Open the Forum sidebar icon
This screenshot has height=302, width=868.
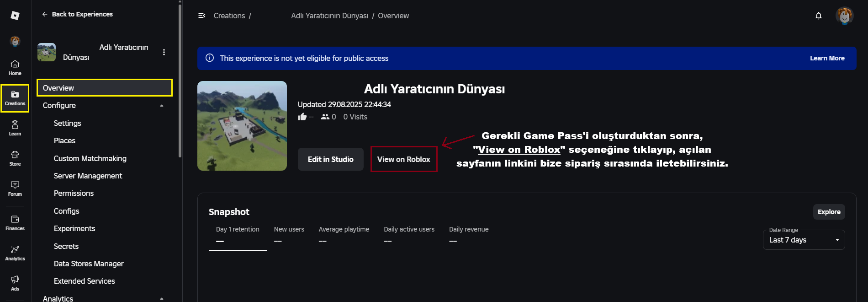point(15,189)
